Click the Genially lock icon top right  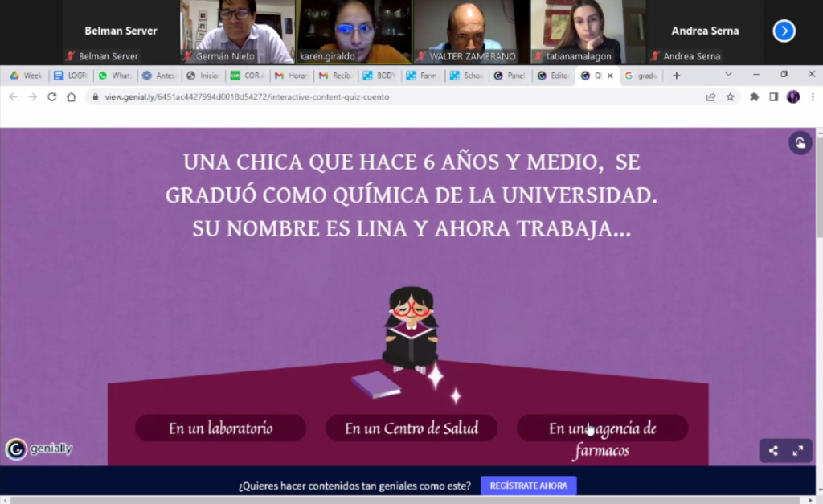point(800,143)
